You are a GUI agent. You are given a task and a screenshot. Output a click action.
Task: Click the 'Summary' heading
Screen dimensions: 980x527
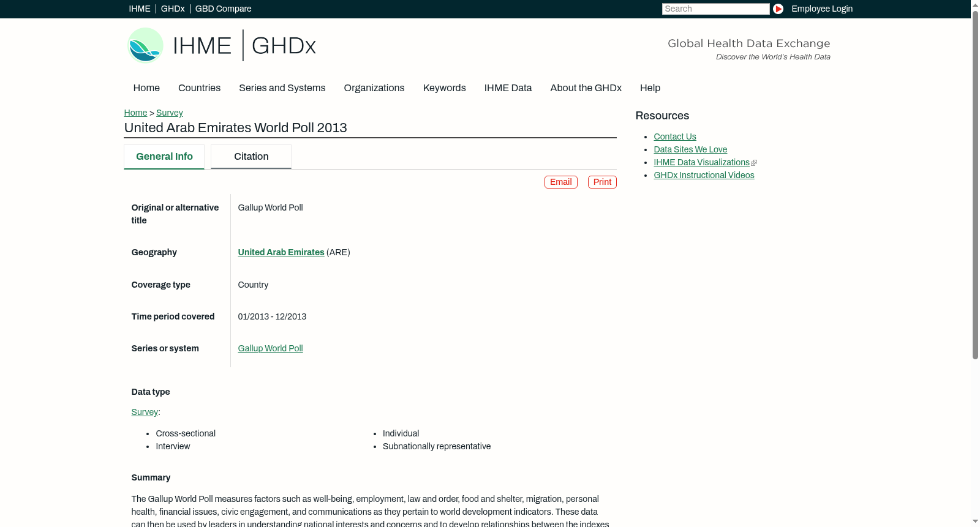(x=151, y=477)
